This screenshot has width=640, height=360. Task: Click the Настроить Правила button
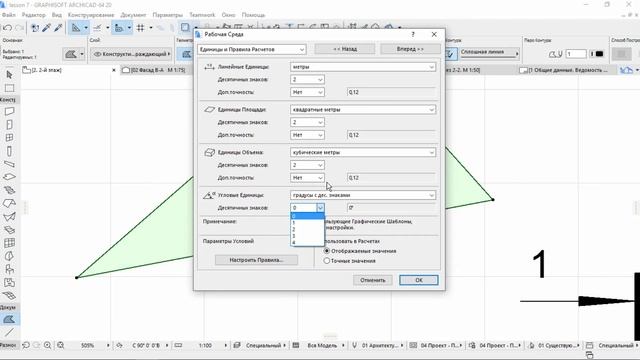point(256,260)
